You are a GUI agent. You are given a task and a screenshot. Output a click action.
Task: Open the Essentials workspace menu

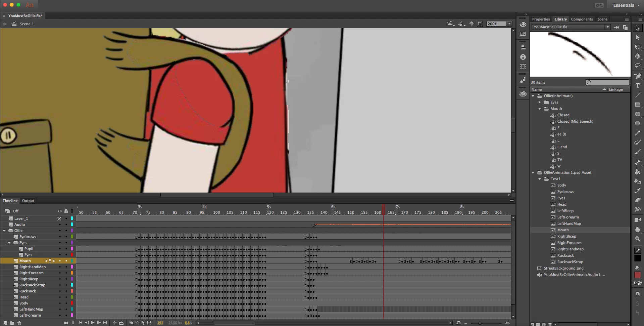click(626, 5)
